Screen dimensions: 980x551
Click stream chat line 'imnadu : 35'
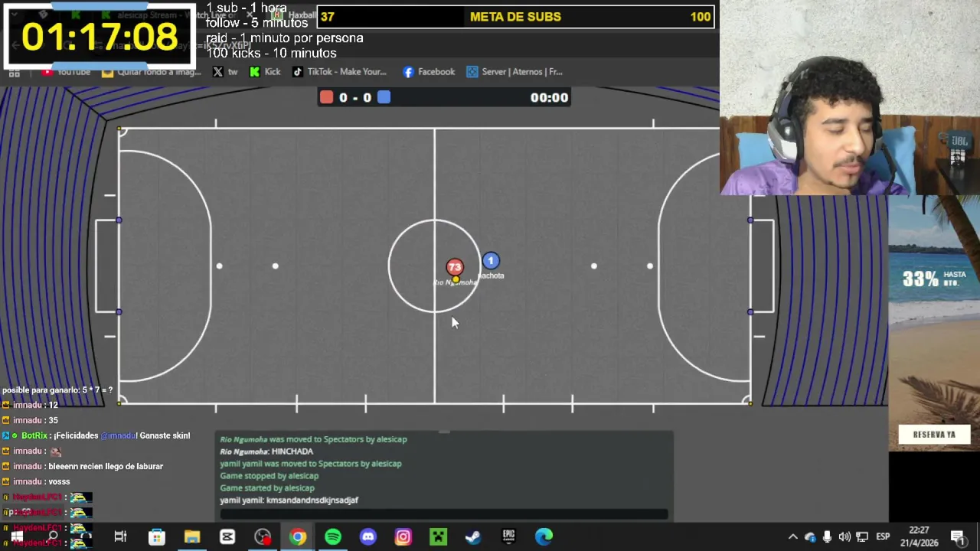tap(31, 420)
